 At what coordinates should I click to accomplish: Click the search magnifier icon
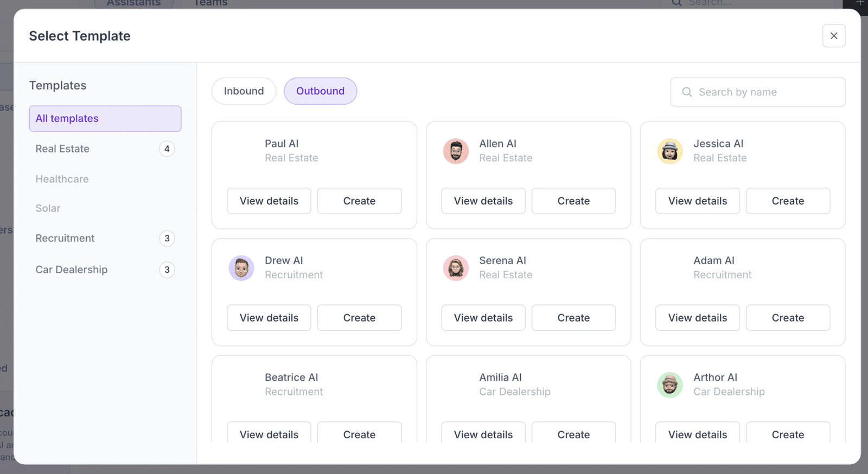687,92
